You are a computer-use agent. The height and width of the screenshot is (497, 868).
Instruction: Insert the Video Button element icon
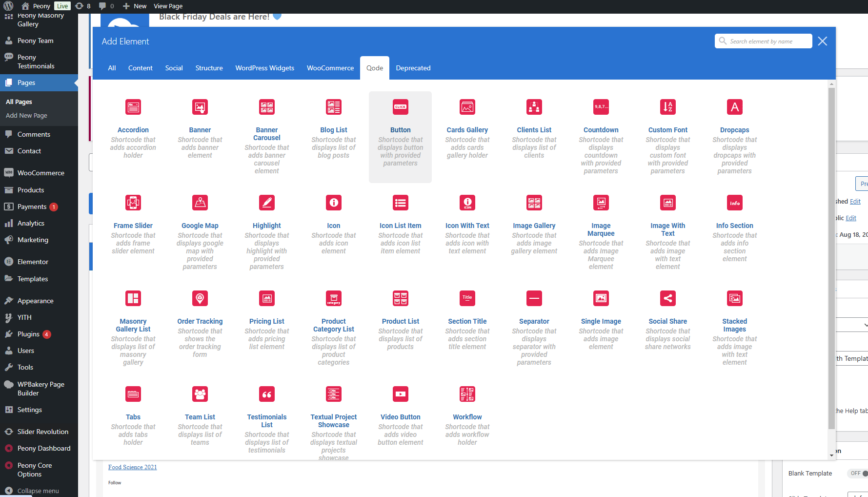point(401,394)
